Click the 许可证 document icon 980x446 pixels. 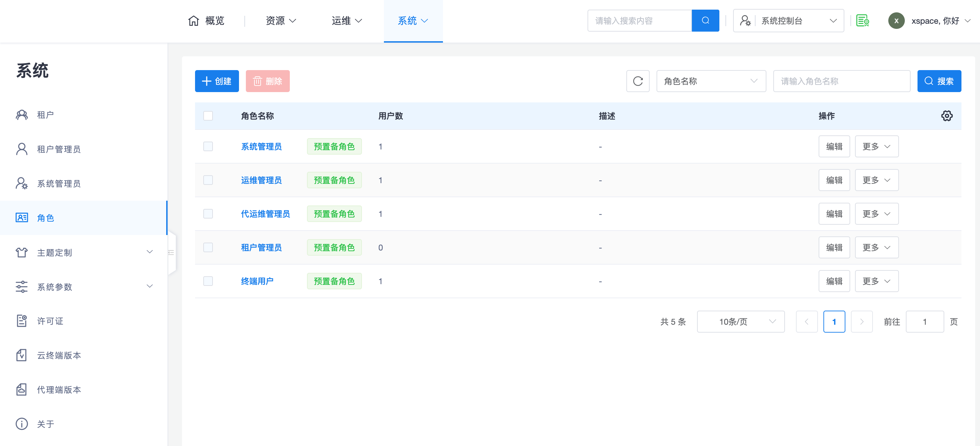[22, 321]
